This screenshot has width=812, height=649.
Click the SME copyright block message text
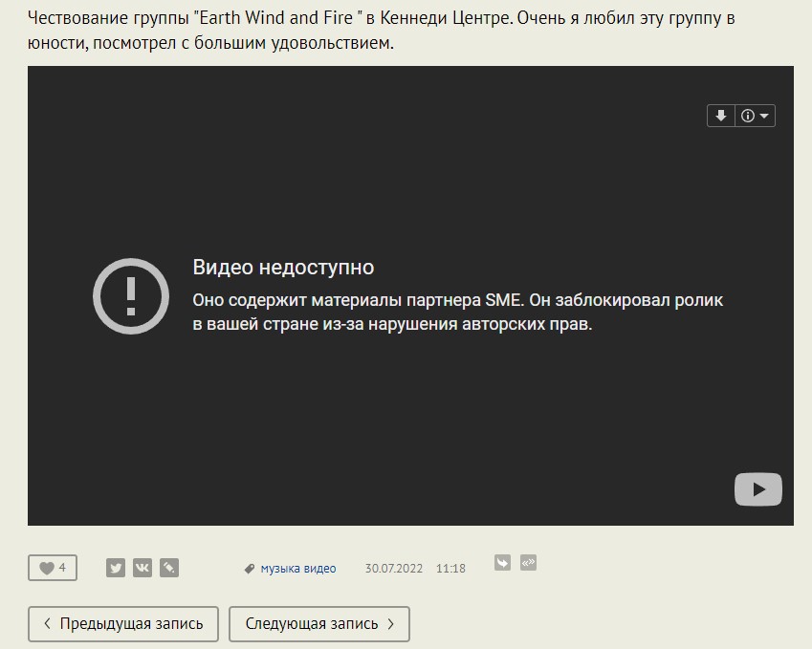tap(457, 312)
